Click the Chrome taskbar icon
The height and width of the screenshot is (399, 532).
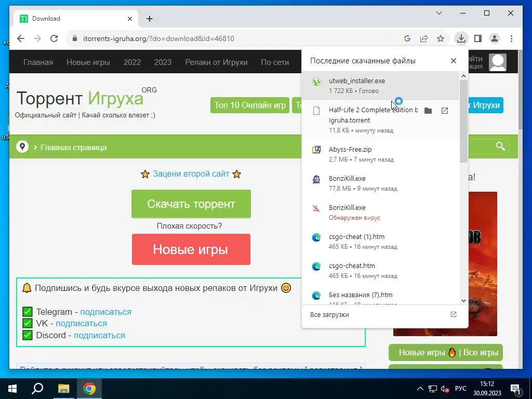point(89,389)
